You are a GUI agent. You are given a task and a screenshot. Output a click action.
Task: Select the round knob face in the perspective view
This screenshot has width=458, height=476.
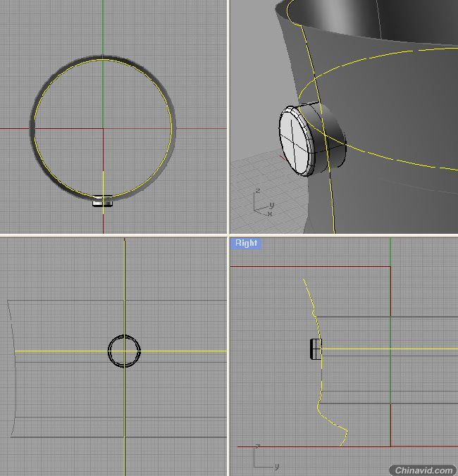[x=295, y=142]
